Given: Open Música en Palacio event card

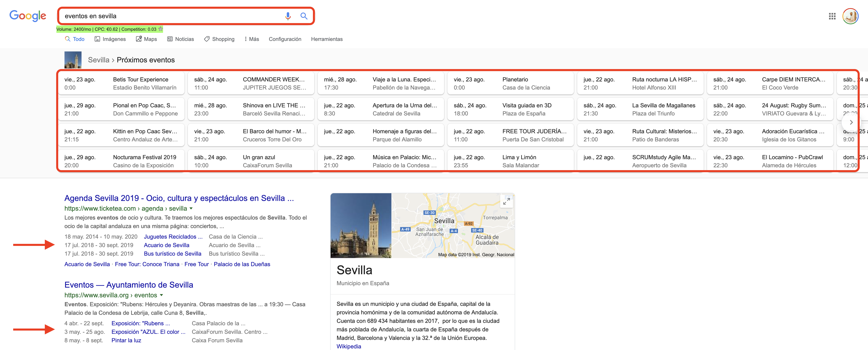Looking at the screenshot, I should (x=381, y=161).
